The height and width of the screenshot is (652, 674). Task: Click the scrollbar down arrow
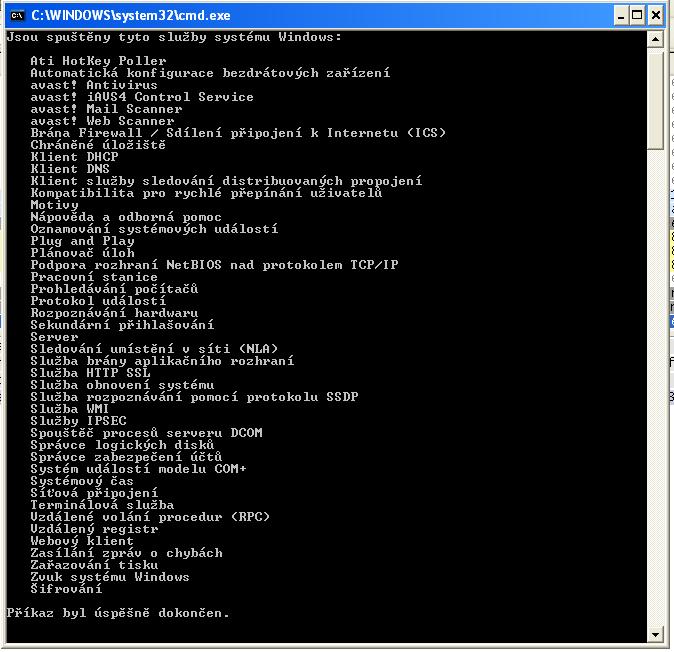[655, 634]
